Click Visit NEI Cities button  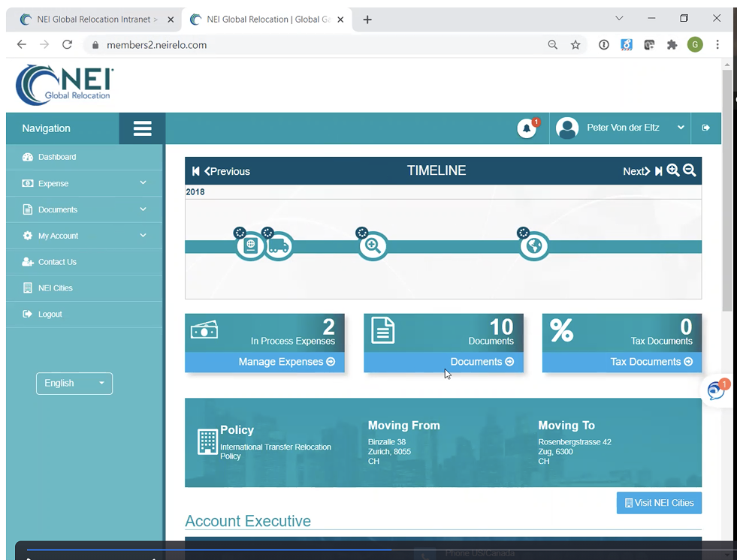(659, 503)
